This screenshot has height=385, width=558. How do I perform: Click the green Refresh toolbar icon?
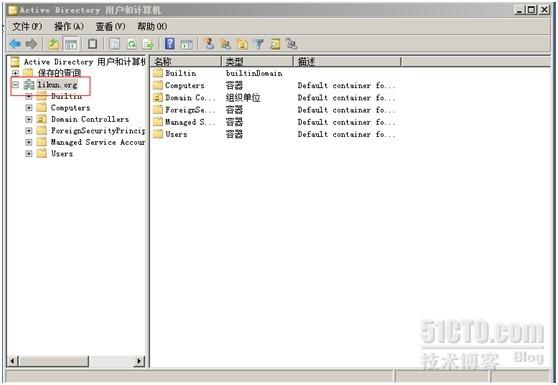(x=132, y=44)
